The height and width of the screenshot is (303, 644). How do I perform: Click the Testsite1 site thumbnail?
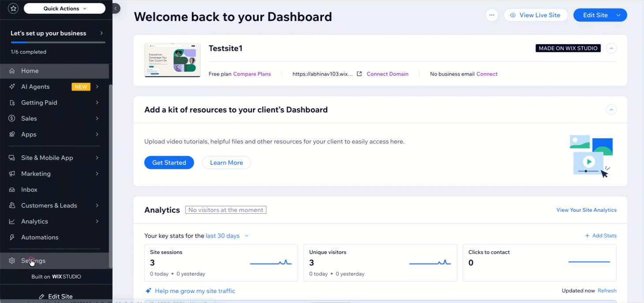172,60
